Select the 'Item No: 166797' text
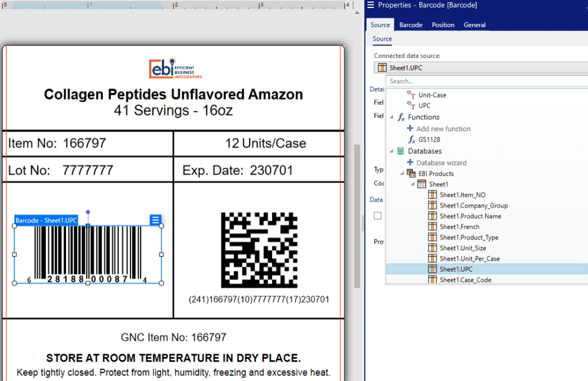Image resolution: width=588 pixels, height=381 pixels. pos(57,143)
